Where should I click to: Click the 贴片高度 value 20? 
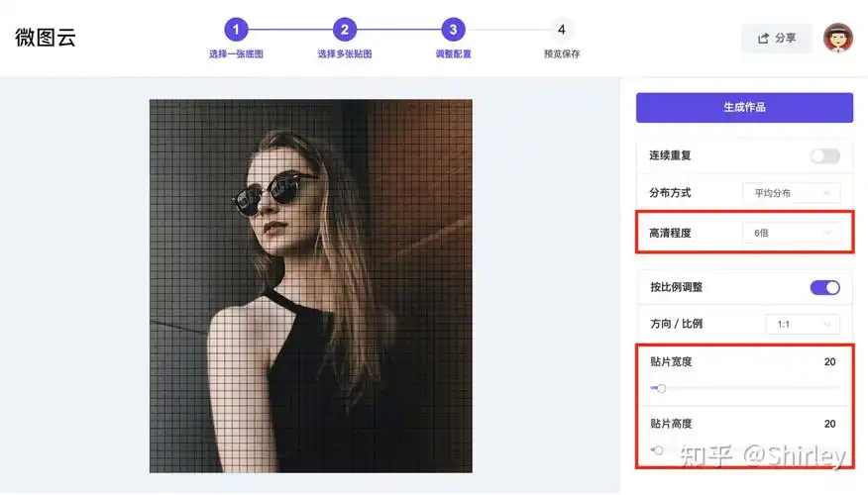[x=829, y=424]
